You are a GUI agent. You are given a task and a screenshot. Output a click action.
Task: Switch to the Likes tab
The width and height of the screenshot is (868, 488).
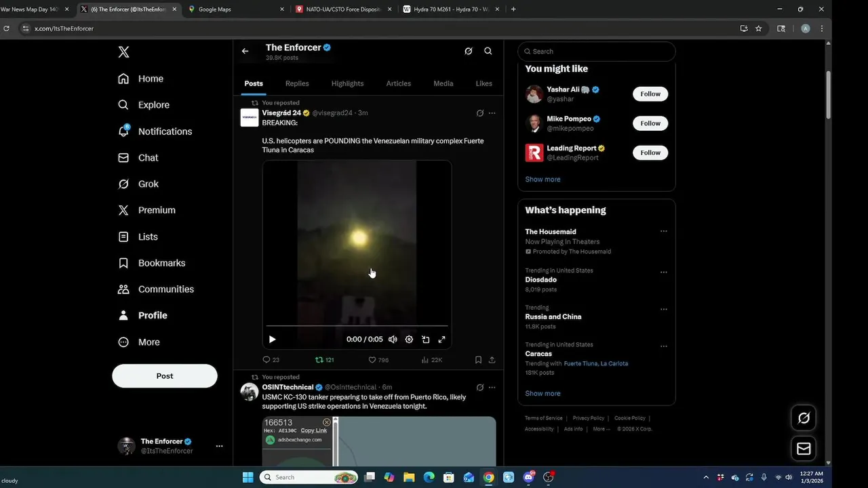(484, 83)
